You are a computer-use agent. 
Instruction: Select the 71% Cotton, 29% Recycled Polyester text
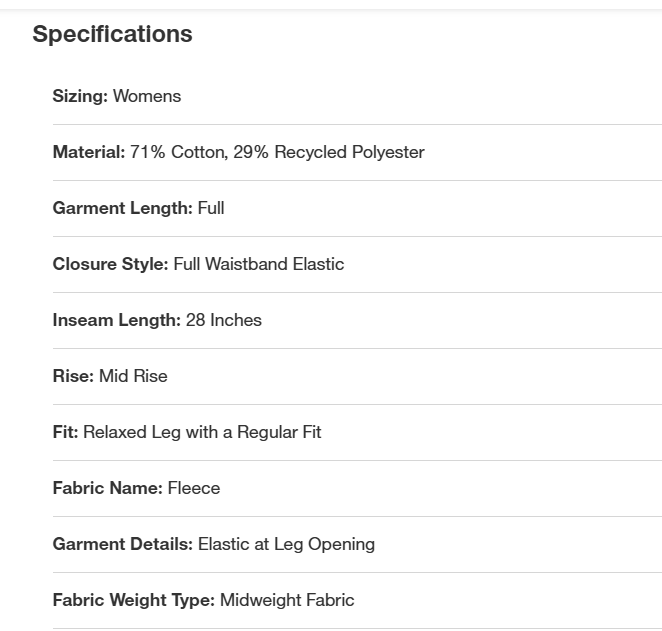point(277,152)
